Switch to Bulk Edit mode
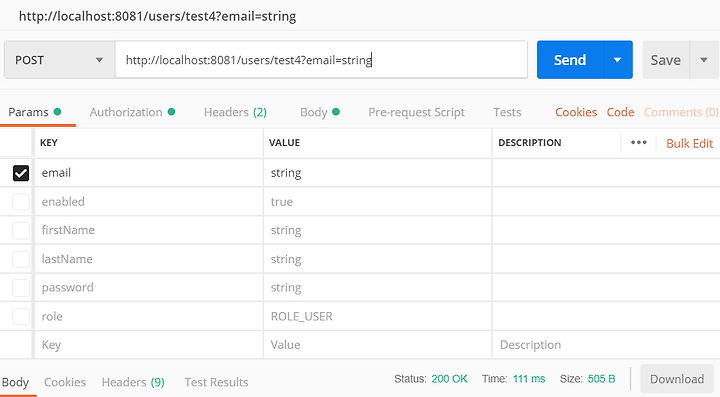 (689, 144)
